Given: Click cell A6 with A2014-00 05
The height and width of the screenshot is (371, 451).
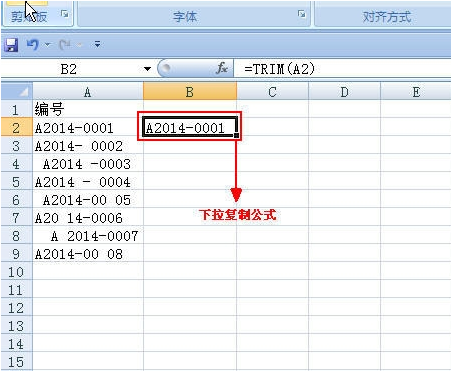Looking at the screenshot, I should point(88,199).
